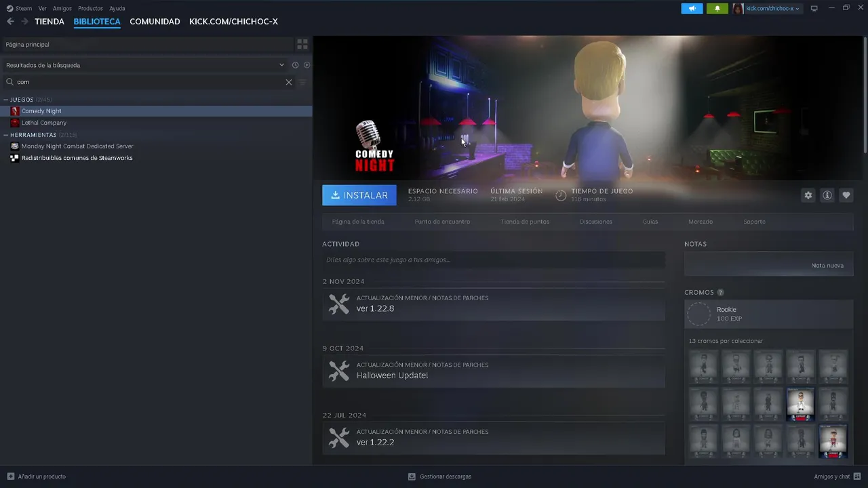Open game settings gear icon
This screenshot has height=488, width=868.
tap(808, 195)
